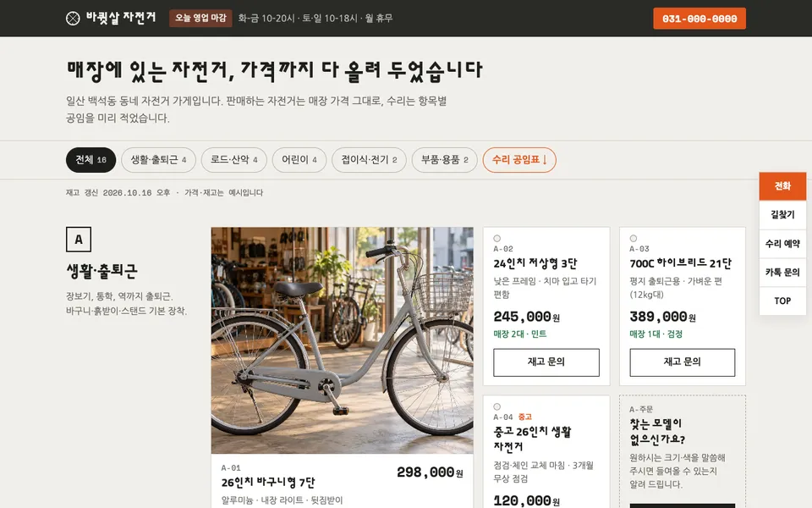
Task: Click the main headline 매장에 있는 자전거
Action: pyautogui.click(x=275, y=70)
